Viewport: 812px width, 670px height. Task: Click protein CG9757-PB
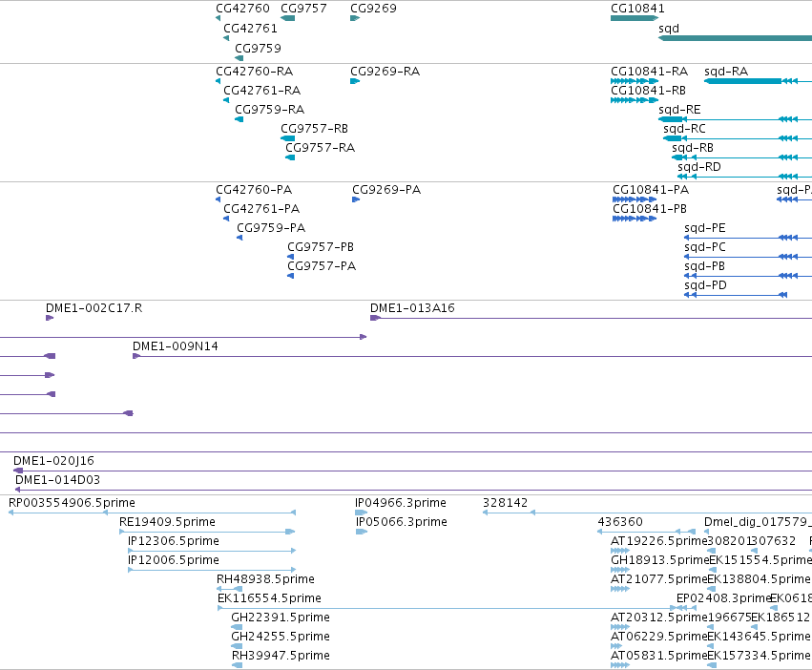320,247
